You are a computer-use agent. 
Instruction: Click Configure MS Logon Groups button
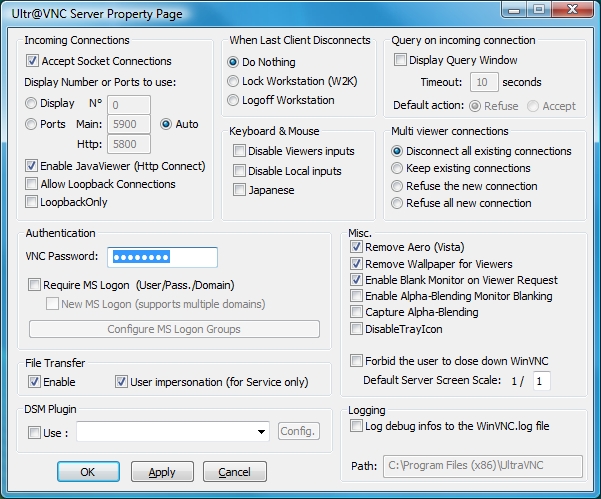[174, 329]
